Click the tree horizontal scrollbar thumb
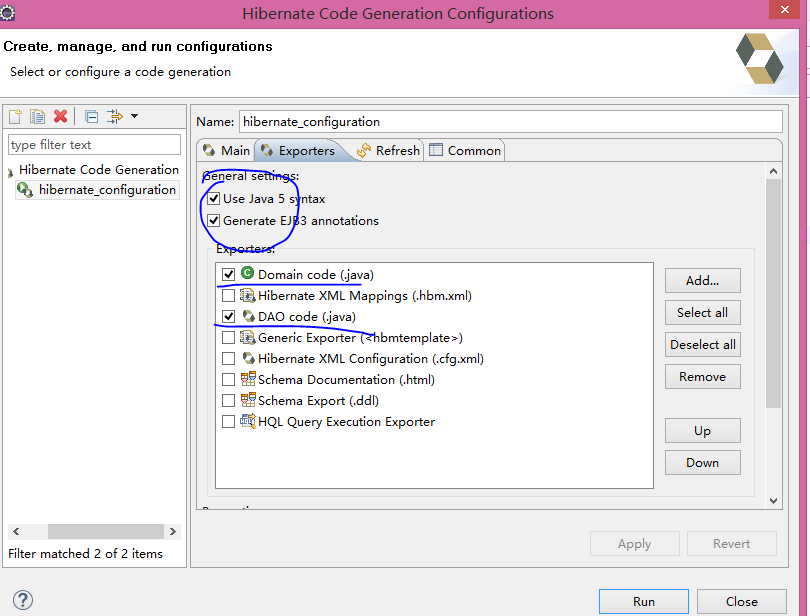The image size is (810, 616). [106, 531]
